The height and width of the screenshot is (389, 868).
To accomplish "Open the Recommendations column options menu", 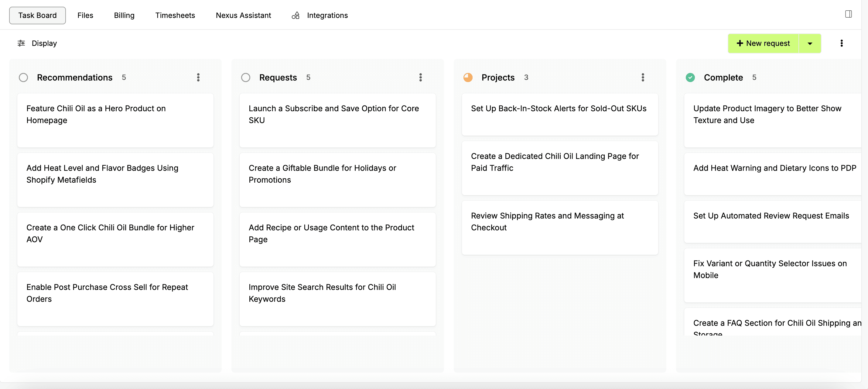I will (x=198, y=77).
